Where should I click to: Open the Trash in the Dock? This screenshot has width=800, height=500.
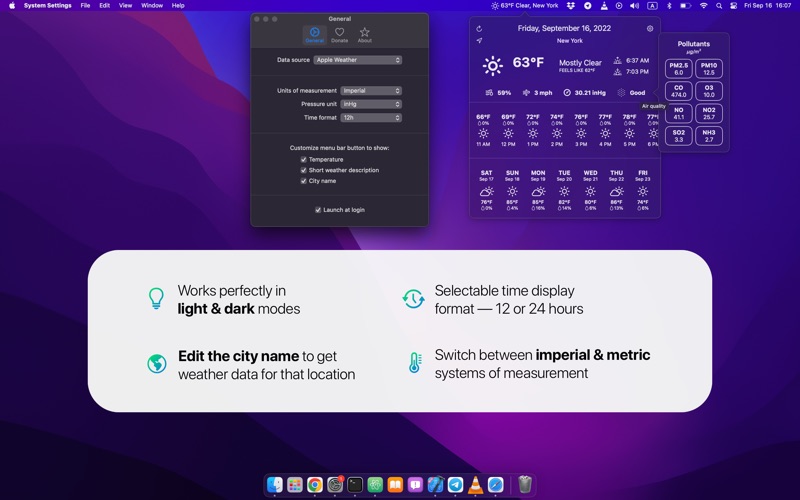pyautogui.click(x=524, y=484)
